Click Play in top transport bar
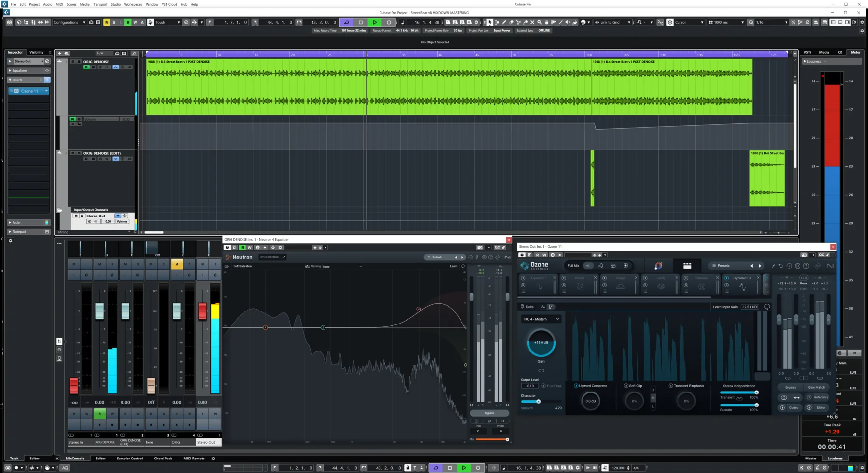This screenshot has height=473, width=868. click(375, 22)
